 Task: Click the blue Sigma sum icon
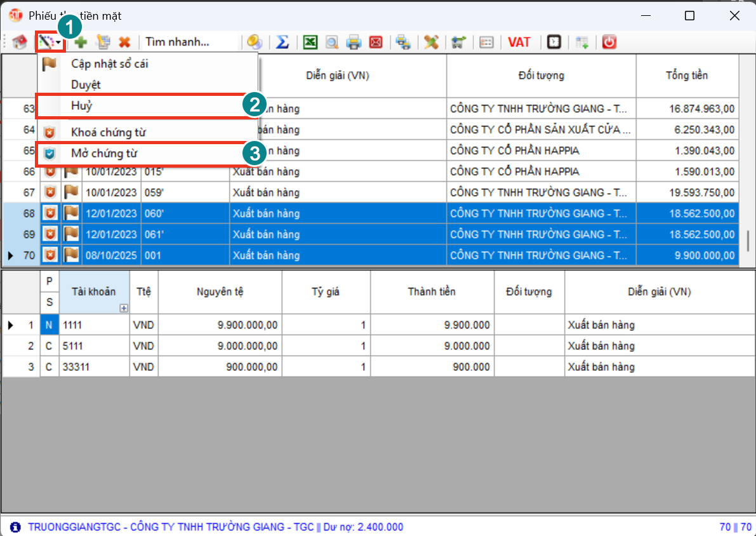coord(282,43)
